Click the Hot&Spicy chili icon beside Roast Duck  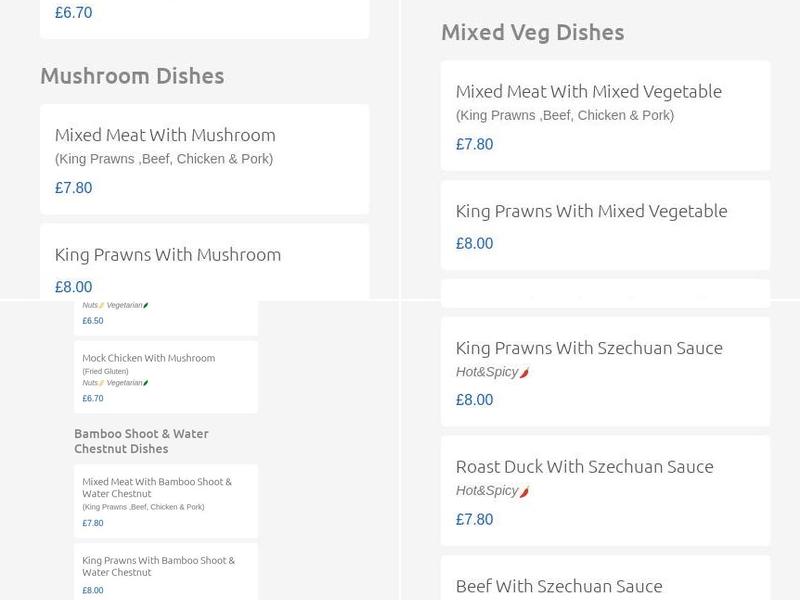coord(524,490)
